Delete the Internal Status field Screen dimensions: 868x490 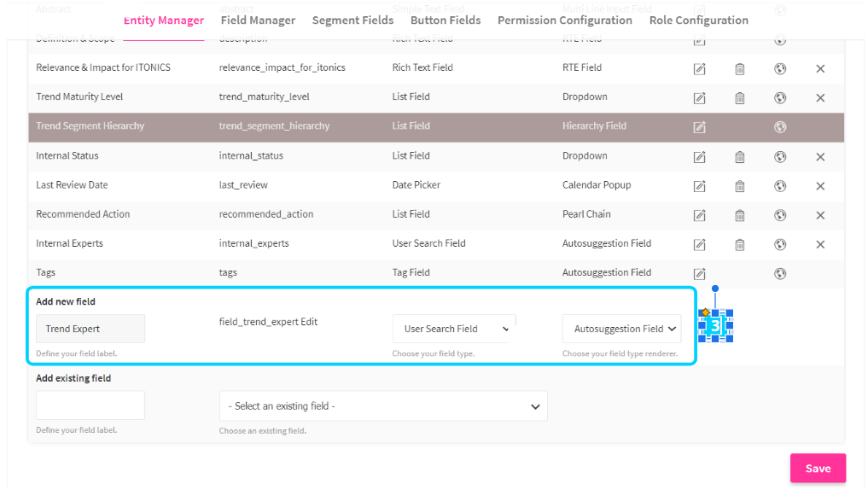(740, 156)
